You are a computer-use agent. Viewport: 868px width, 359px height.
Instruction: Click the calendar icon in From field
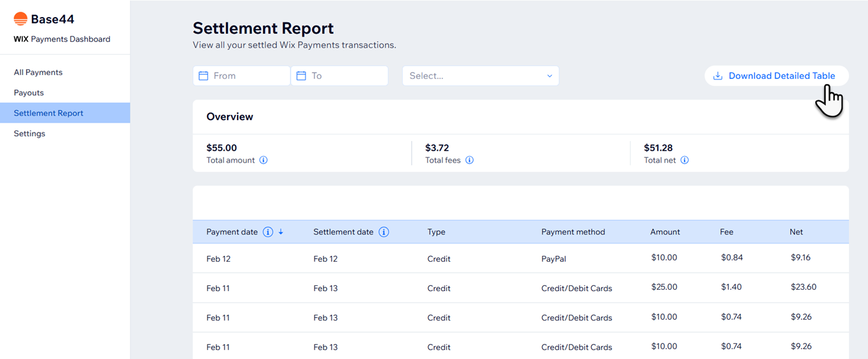[x=204, y=76]
